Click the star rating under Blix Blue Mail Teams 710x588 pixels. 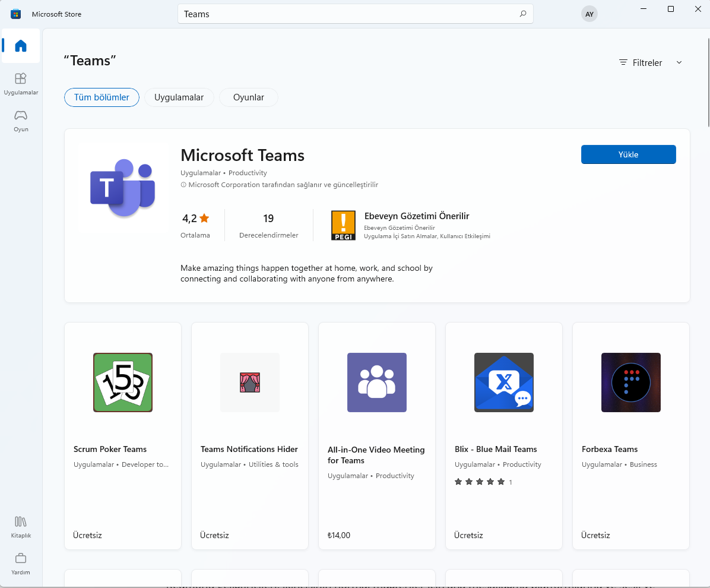pyautogui.click(x=480, y=482)
